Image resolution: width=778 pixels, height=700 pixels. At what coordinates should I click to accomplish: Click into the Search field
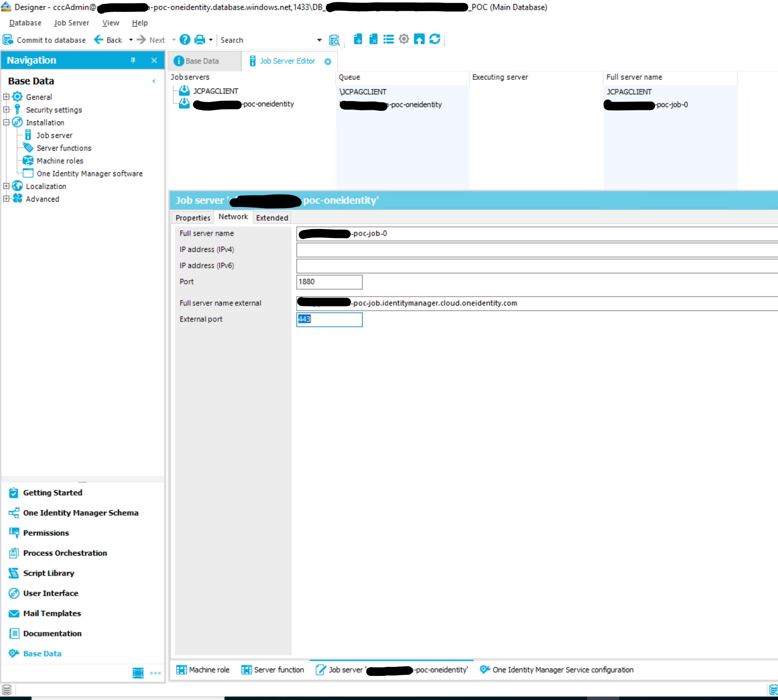coord(268,40)
